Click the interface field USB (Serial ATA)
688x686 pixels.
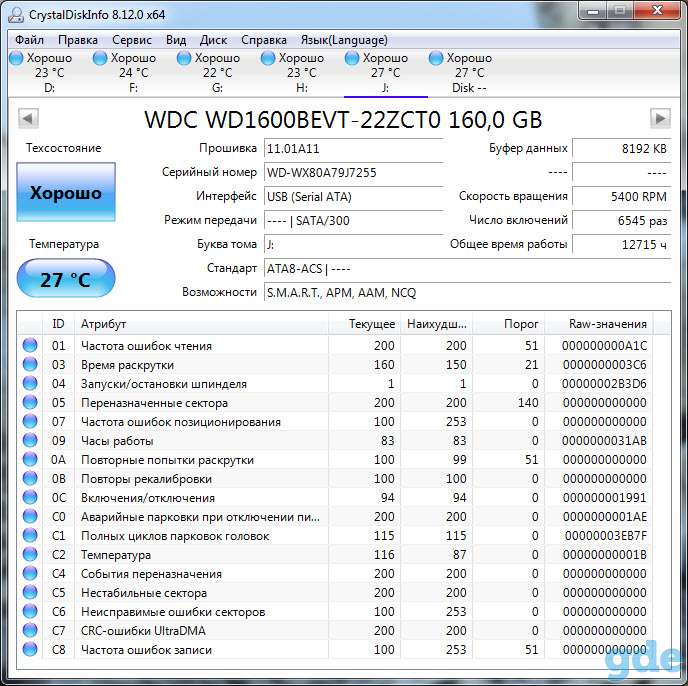point(353,197)
